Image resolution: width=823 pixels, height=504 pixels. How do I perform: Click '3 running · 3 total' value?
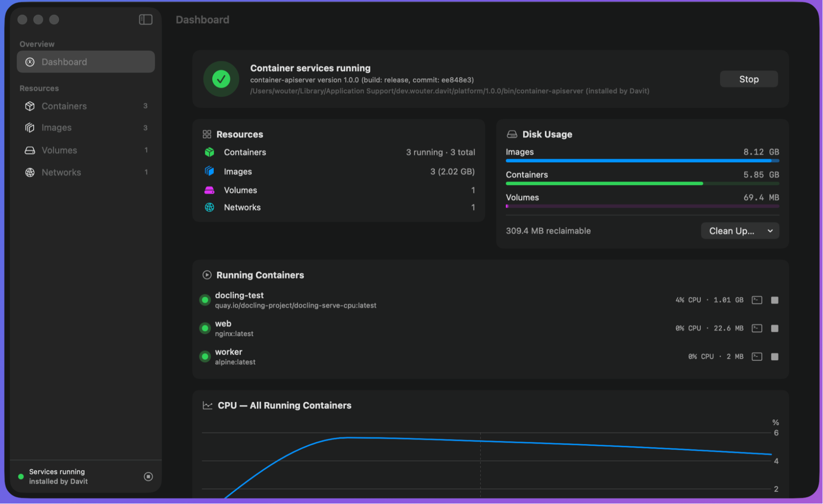click(x=440, y=152)
